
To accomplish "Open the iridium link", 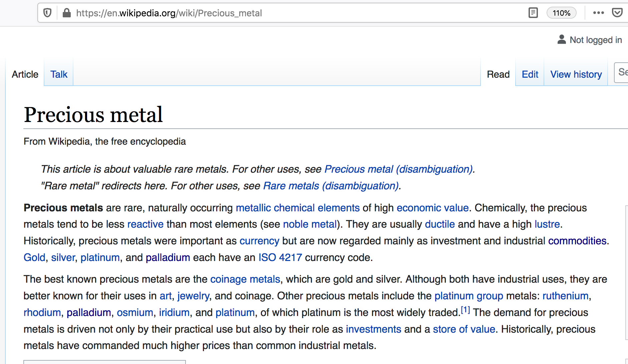I will 174,313.
